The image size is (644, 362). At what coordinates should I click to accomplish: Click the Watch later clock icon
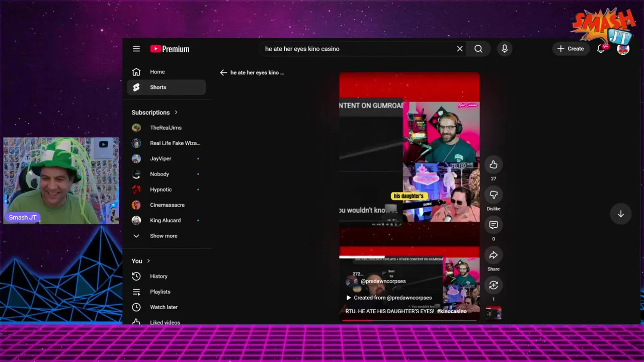(136, 307)
